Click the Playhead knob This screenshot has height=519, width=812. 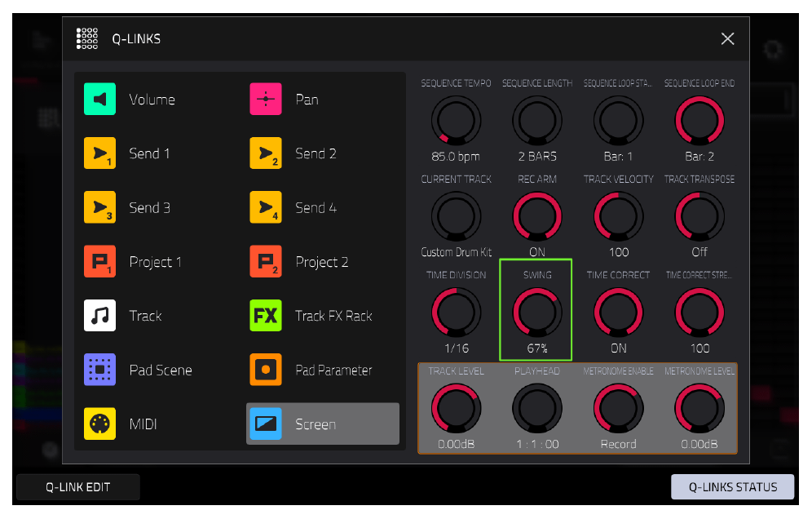point(537,409)
